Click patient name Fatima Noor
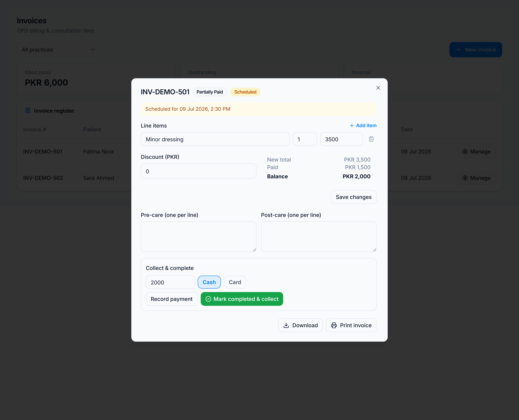 98,152
